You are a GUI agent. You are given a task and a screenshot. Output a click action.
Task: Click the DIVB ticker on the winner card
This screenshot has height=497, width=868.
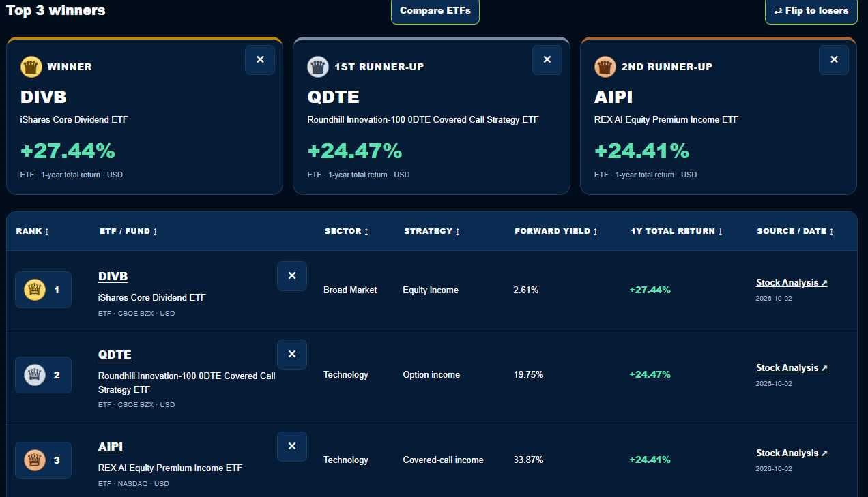pos(44,97)
